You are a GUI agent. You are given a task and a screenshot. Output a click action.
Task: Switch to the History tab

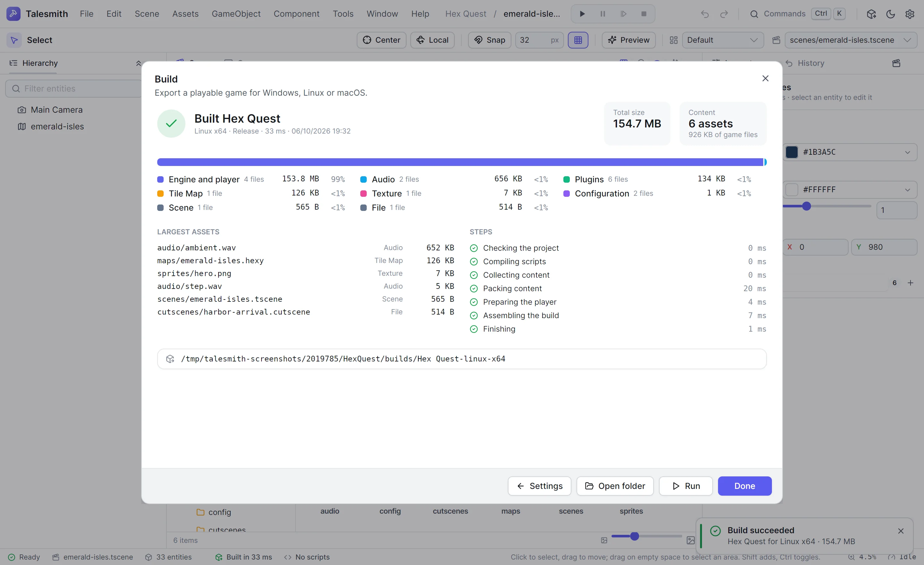pos(805,63)
